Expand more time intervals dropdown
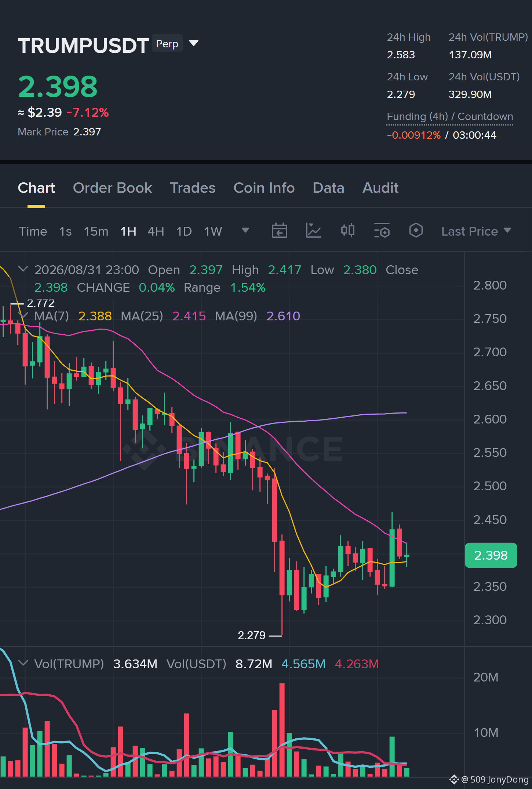This screenshot has height=789, width=532. [x=245, y=230]
